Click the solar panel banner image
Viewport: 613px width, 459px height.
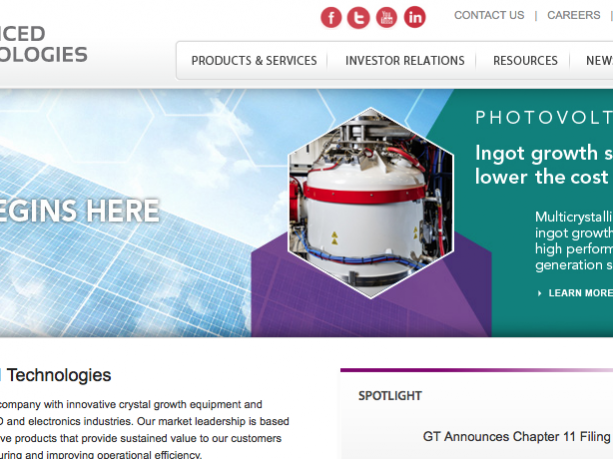(x=125, y=213)
